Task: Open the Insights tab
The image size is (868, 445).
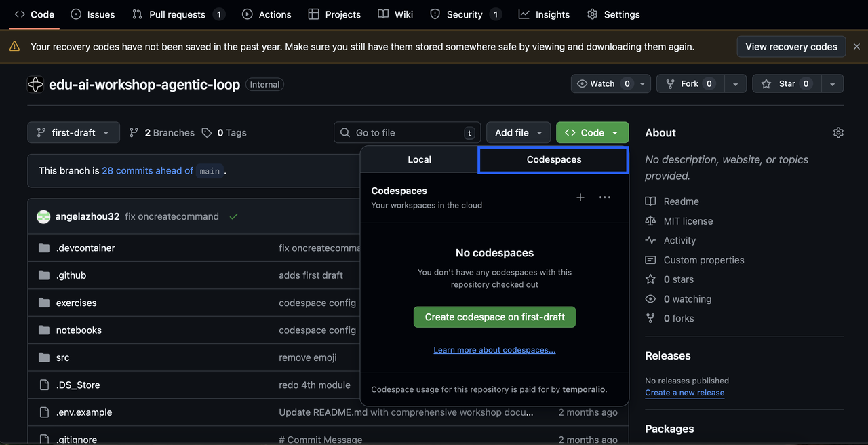Action: (x=545, y=14)
